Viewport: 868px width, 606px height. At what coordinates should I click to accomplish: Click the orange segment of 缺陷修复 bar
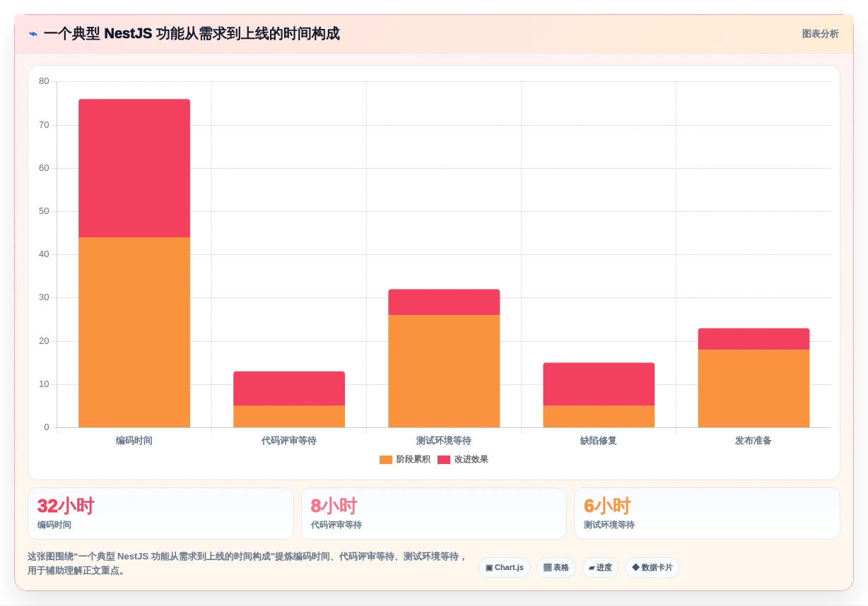tap(599, 417)
